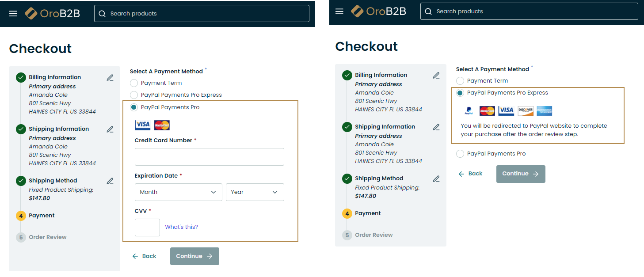
Task: Open Order Review step in right sidebar
Action: tap(373, 235)
